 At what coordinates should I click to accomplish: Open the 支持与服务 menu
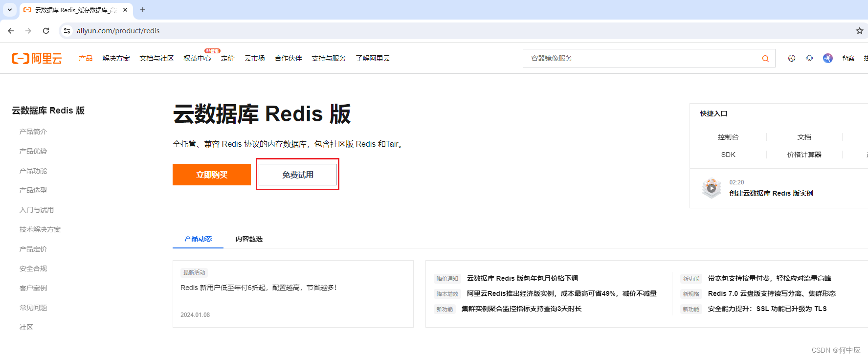click(329, 58)
